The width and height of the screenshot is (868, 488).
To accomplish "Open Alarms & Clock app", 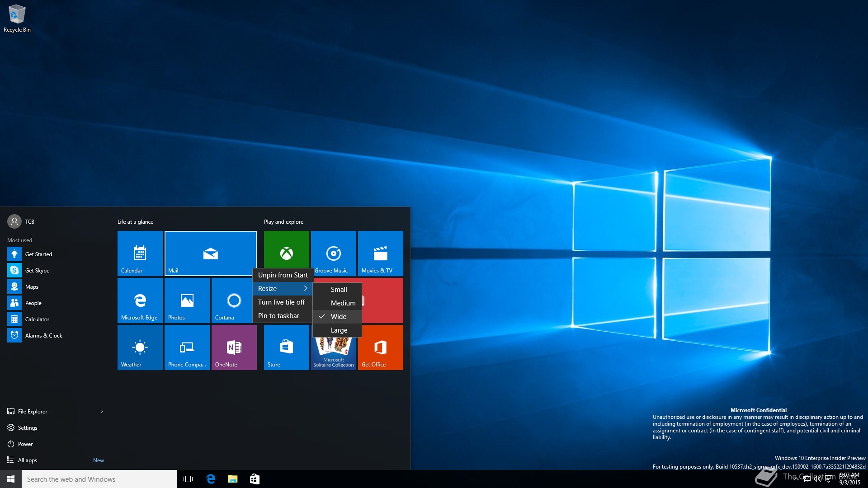I will 56,336.
